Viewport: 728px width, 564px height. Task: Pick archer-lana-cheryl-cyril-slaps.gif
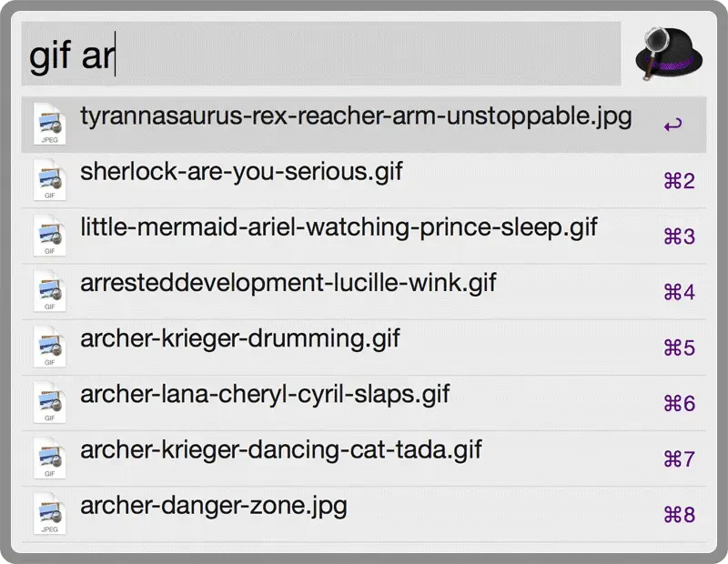click(265, 395)
